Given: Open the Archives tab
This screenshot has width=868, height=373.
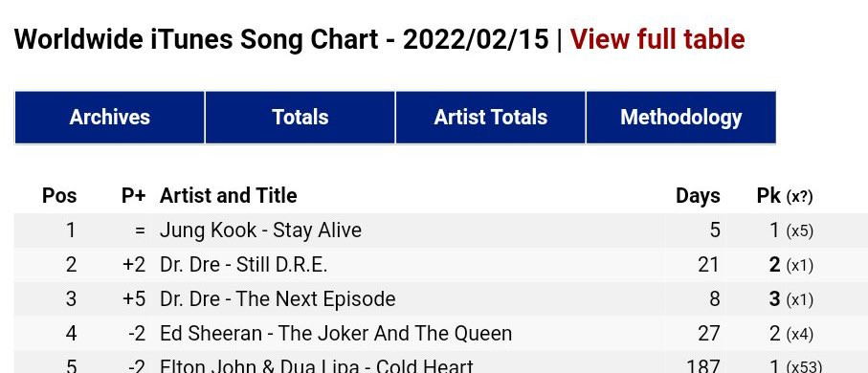Looking at the screenshot, I should coord(110,118).
